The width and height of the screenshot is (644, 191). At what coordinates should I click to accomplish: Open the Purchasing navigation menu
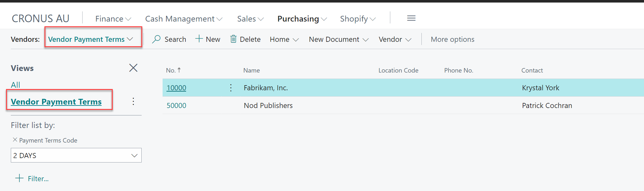click(302, 19)
